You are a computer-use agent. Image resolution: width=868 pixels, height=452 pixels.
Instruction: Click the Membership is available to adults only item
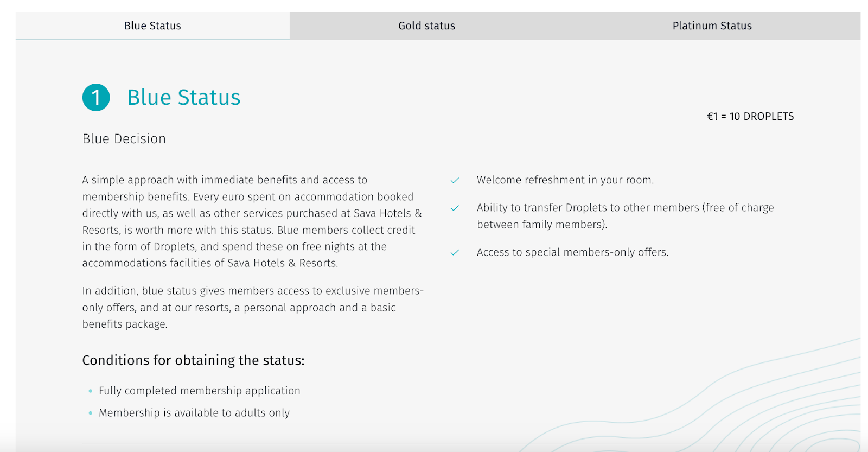(194, 413)
